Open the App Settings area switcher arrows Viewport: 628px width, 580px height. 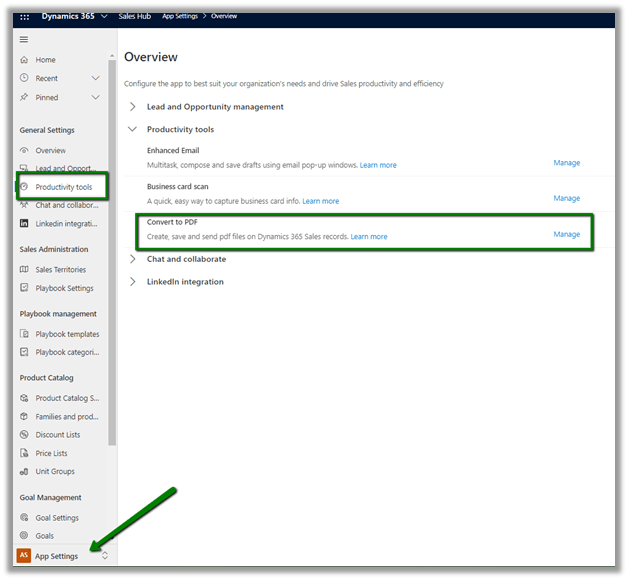[x=105, y=556]
